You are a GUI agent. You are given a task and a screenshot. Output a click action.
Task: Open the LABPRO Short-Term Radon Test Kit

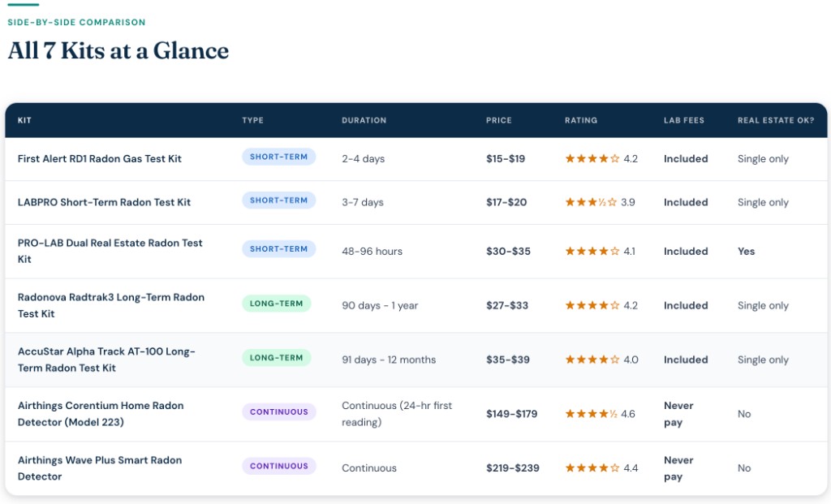click(104, 202)
